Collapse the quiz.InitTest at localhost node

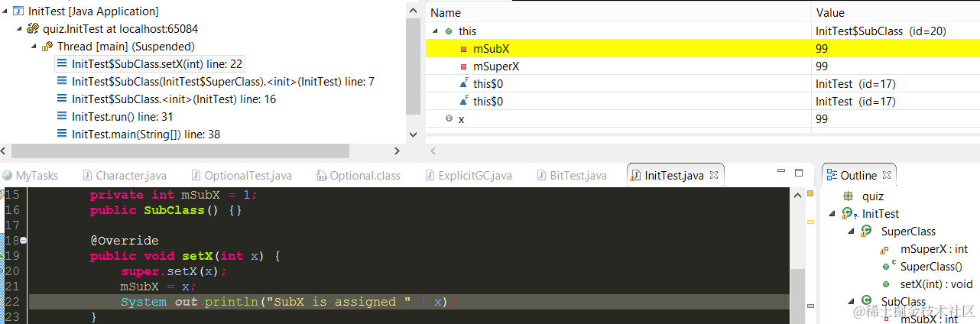[19, 29]
